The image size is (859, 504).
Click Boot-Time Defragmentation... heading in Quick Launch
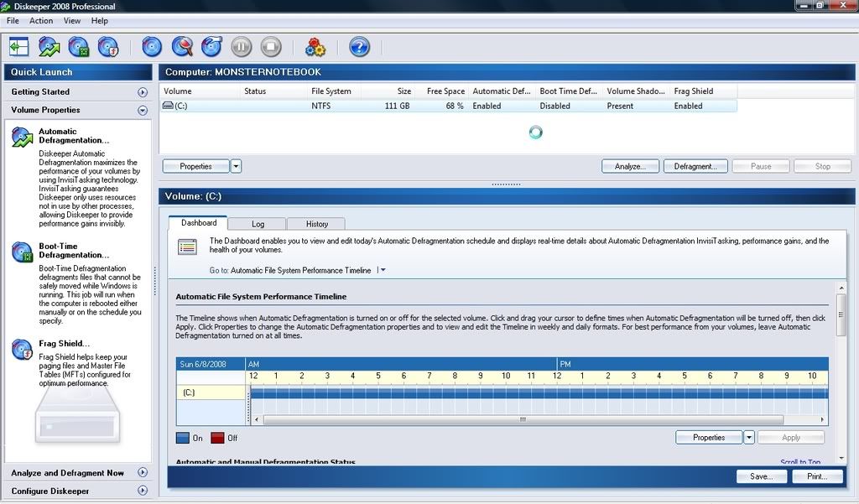click(74, 251)
